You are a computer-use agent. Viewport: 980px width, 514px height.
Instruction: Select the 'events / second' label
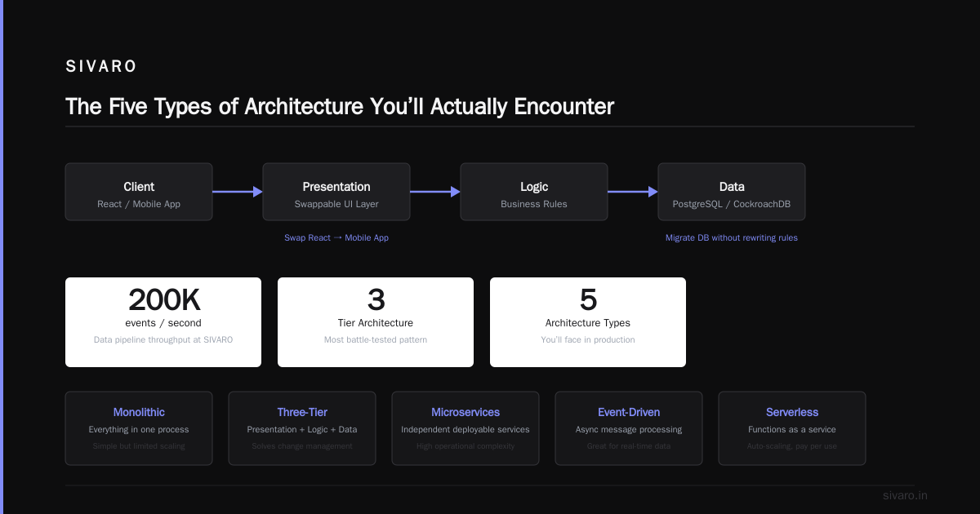[163, 323]
